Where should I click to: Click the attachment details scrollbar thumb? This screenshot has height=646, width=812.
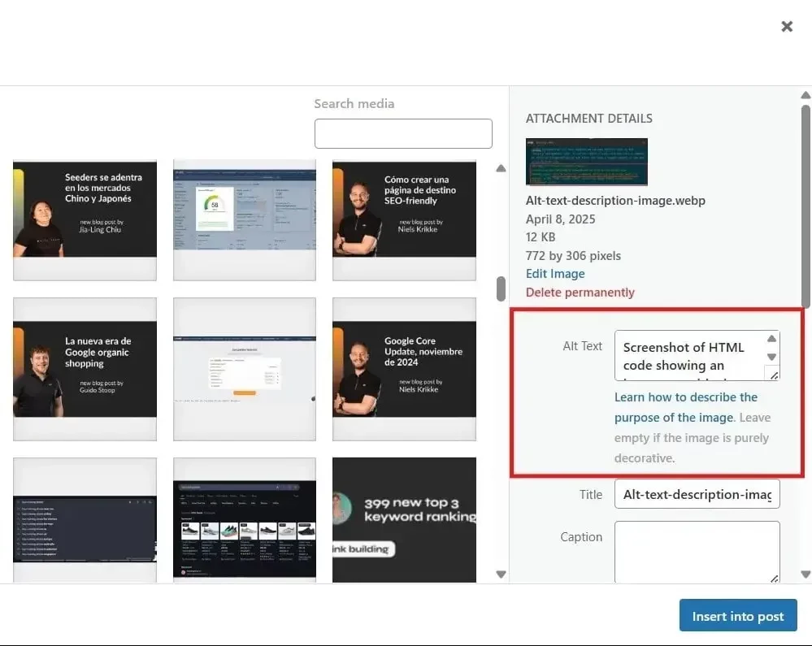(x=805, y=207)
